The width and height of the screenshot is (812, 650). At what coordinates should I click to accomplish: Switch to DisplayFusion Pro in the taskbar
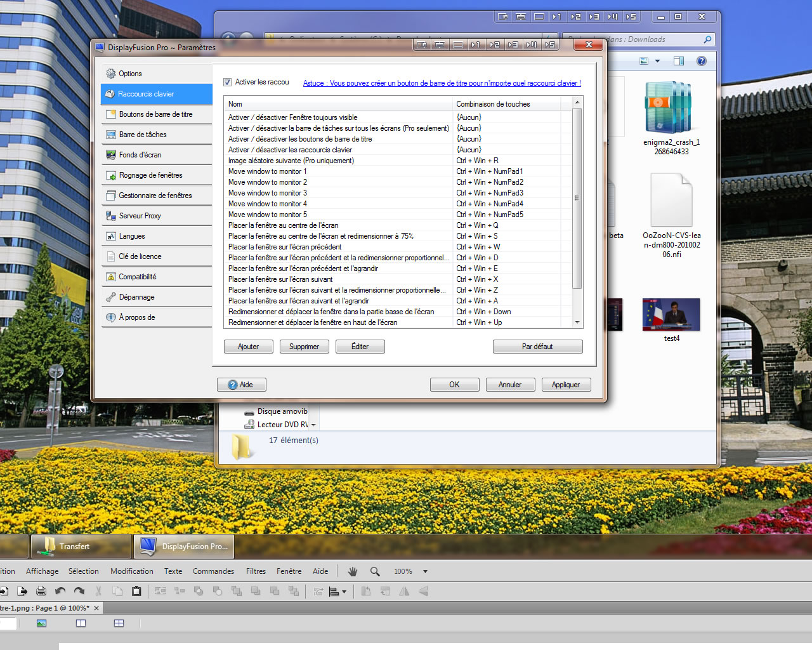click(x=184, y=547)
